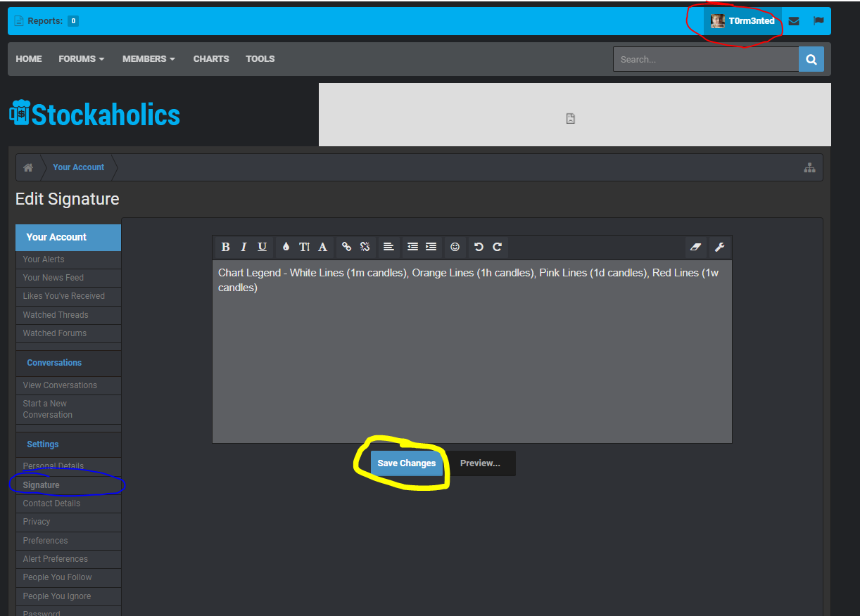The height and width of the screenshot is (616, 860).
Task: Open the inbox envelope icon
Action: 794,21
